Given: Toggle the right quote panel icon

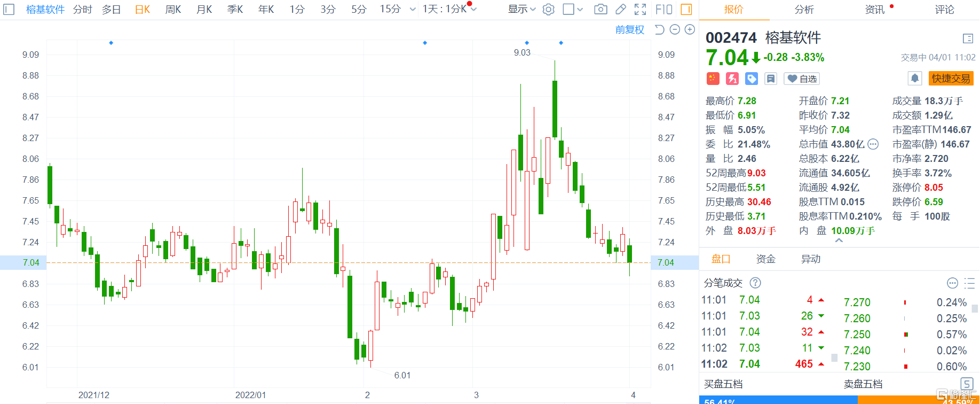Looking at the screenshot, I should [x=686, y=9].
